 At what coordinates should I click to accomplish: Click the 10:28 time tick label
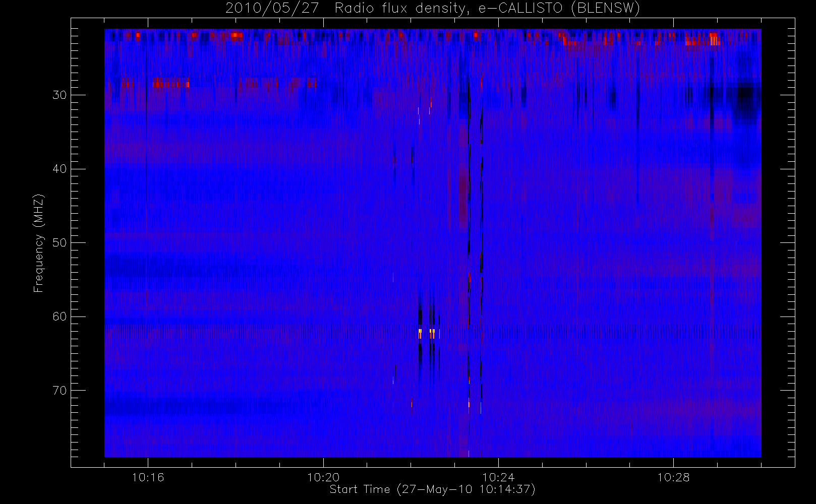674,477
